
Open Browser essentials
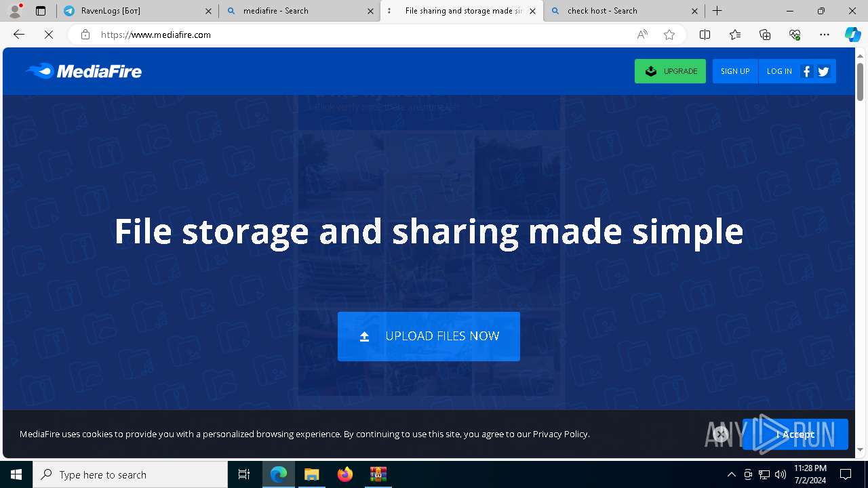[x=795, y=35]
